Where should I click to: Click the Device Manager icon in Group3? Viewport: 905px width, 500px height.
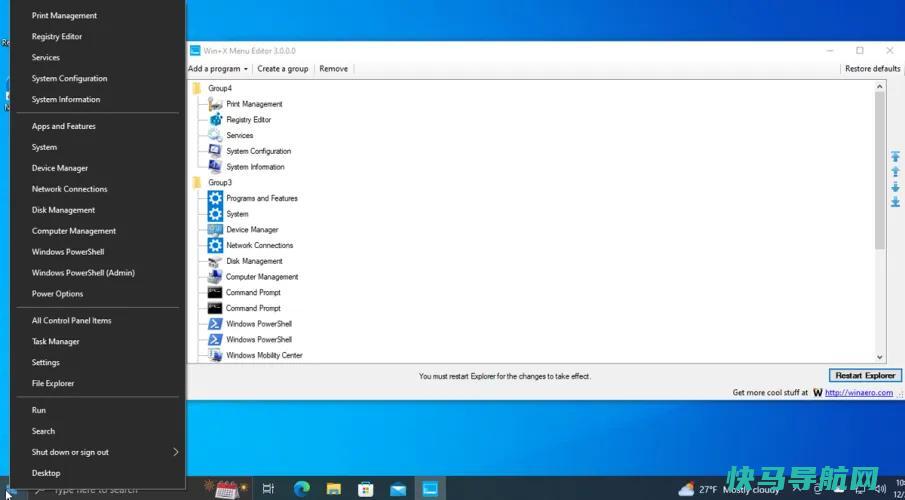(x=215, y=229)
